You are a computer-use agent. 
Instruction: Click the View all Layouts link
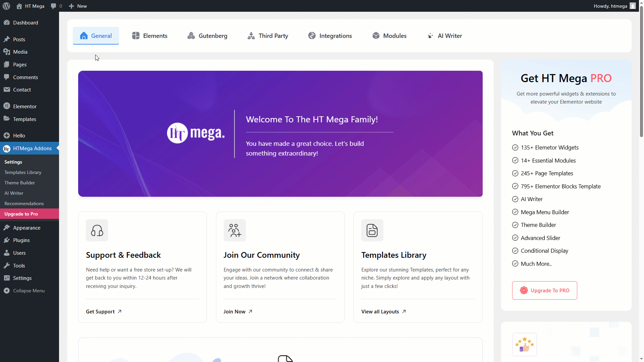[x=384, y=311]
